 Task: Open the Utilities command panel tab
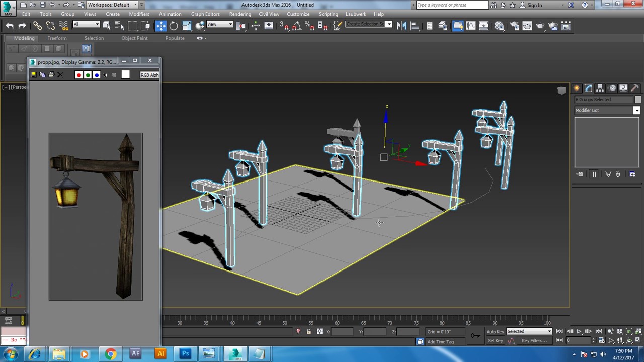point(635,88)
